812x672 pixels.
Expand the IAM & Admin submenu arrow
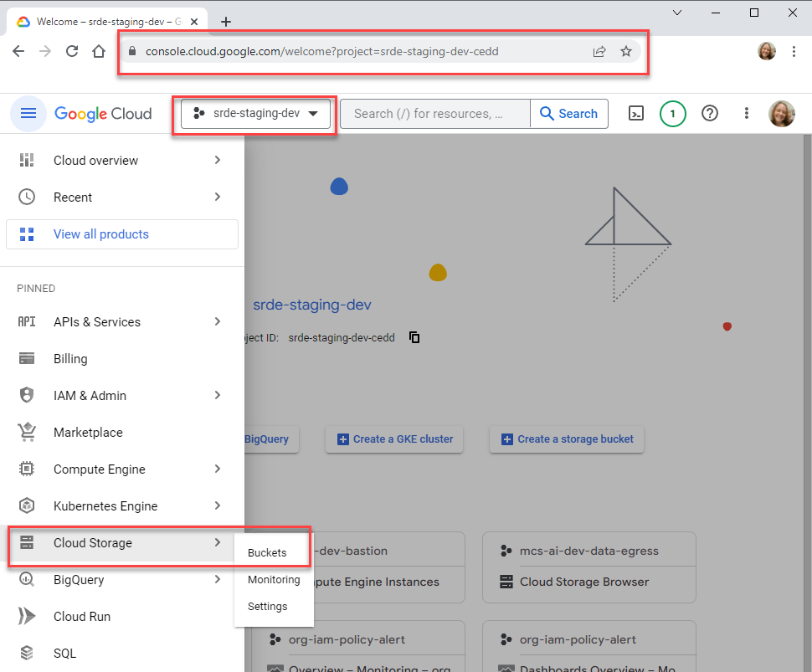click(x=218, y=395)
